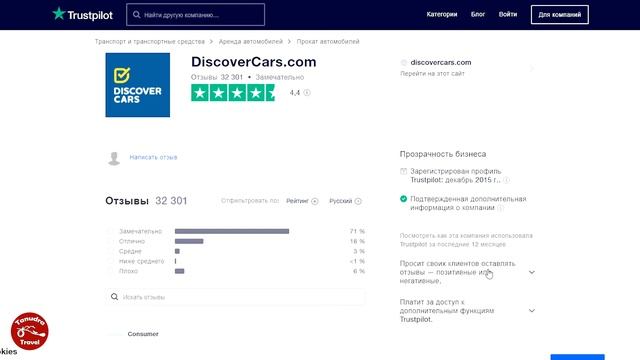Expand Просит своих клиентов оставлять отзывы section
The width and height of the screenshot is (640, 360).
click(467, 272)
